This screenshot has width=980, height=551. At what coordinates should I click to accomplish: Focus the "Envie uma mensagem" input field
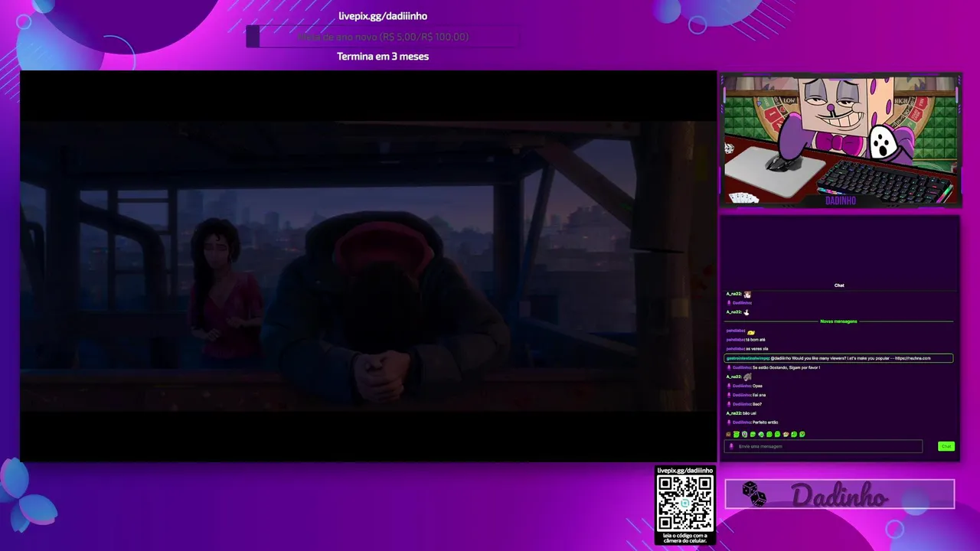(x=824, y=446)
